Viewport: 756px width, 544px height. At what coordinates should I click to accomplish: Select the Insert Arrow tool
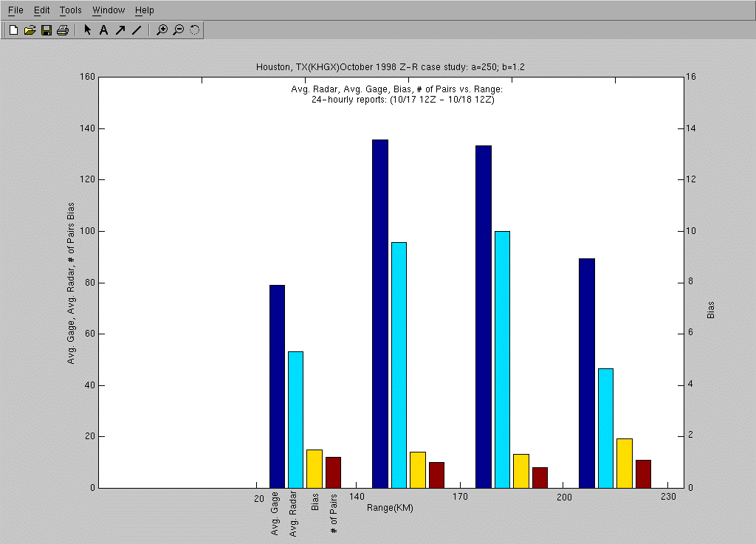tap(120, 30)
